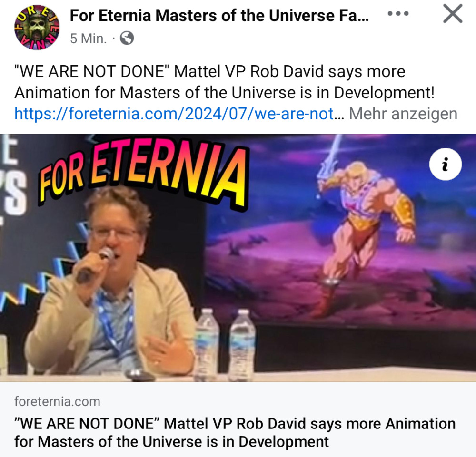Open the For Eternia Masters of the Universe page name
Image resolution: width=476 pixels, height=457 pixels.
(x=219, y=16)
